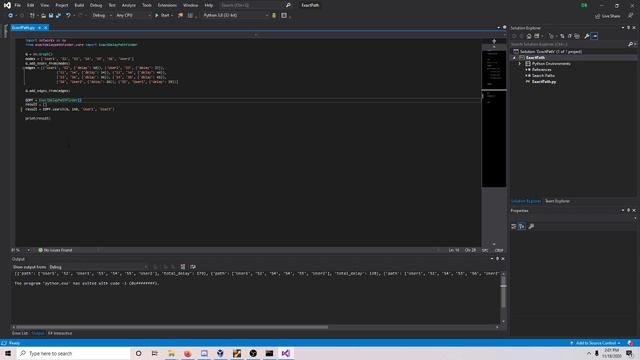Viewport: 640px width, 360px height.
Task: Switch to the Solution Explorer tab
Action: tap(526, 201)
